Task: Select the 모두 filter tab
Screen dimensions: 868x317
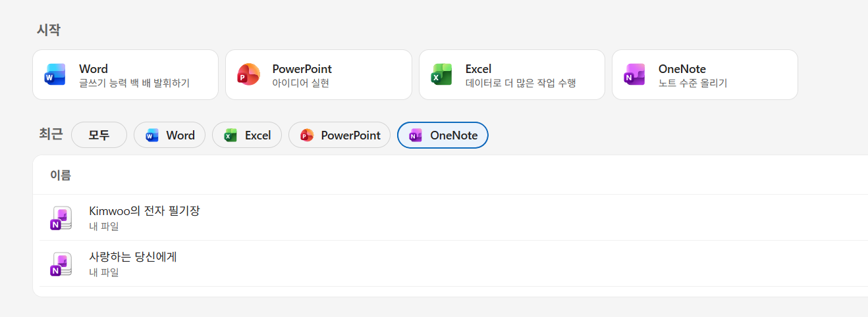Action: click(x=99, y=135)
